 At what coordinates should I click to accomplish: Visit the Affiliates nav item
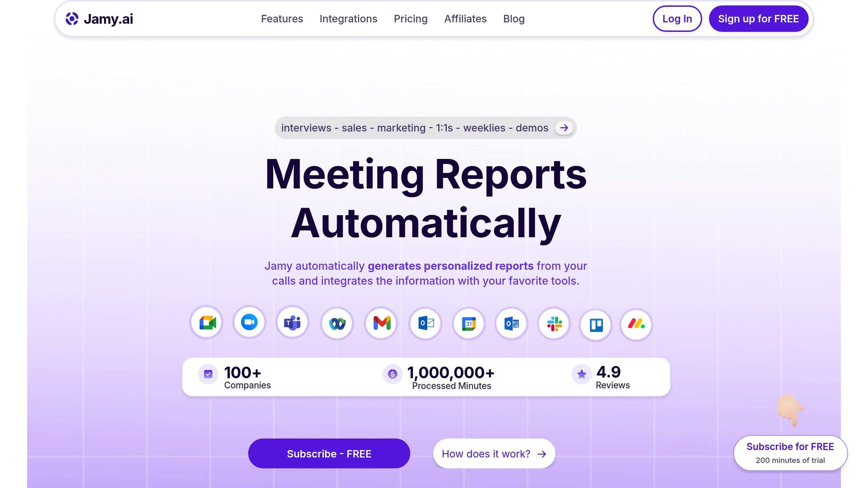465,19
